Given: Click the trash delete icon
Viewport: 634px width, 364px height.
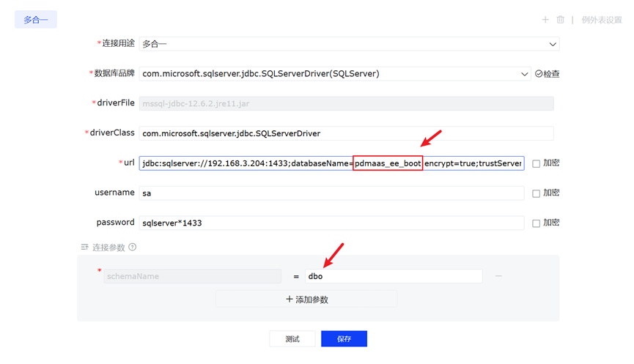Looking at the screenshot, I should tap(560, 20).
